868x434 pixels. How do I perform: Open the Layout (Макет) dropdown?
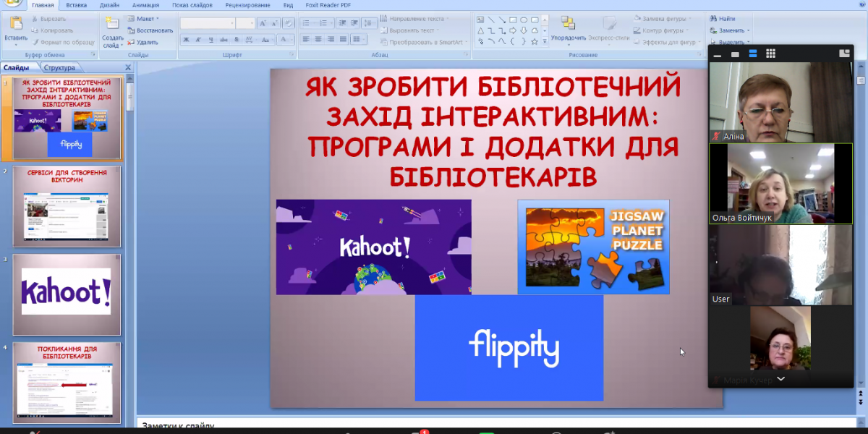click(x=144, y=19)
